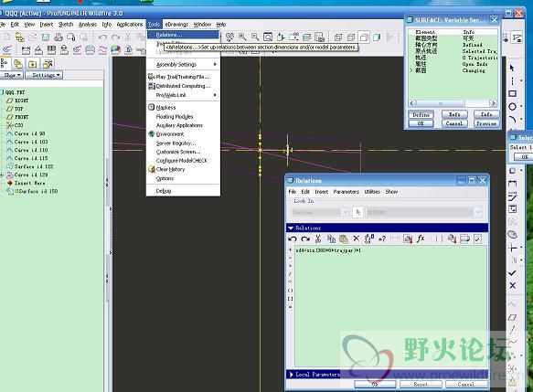Click horizontal scrollbar in SURFACE dialog list
This screenshot has height=392, width=533.
click(440, 103)
